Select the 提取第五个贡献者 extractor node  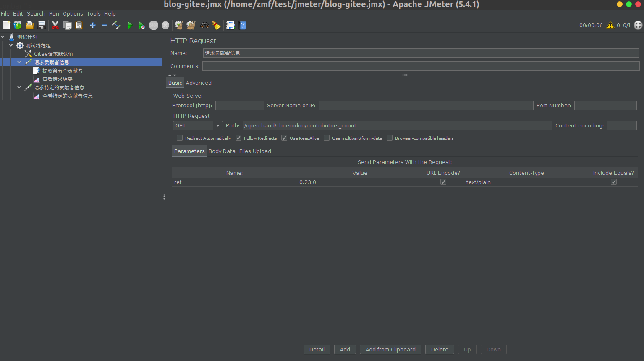[63, 70]
